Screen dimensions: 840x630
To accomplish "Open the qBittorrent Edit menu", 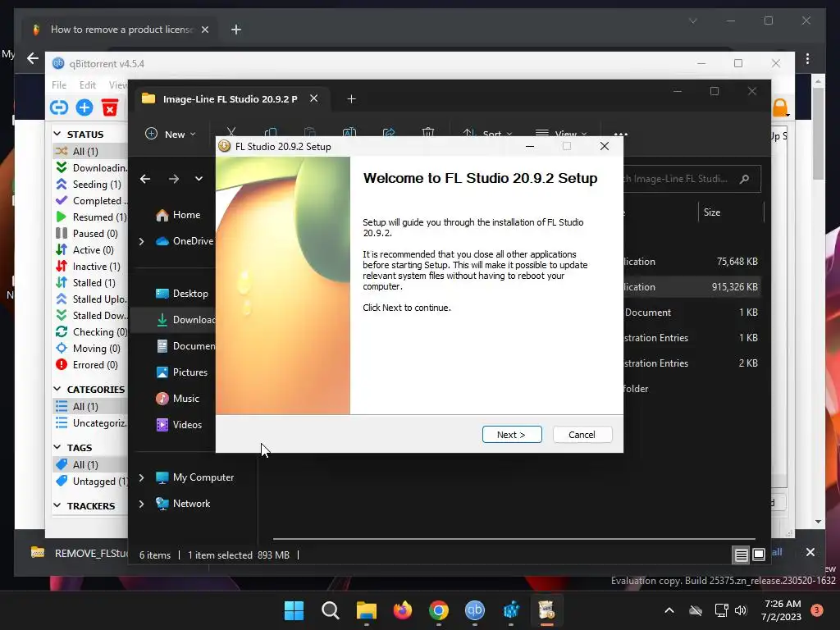I will point(87,85).
